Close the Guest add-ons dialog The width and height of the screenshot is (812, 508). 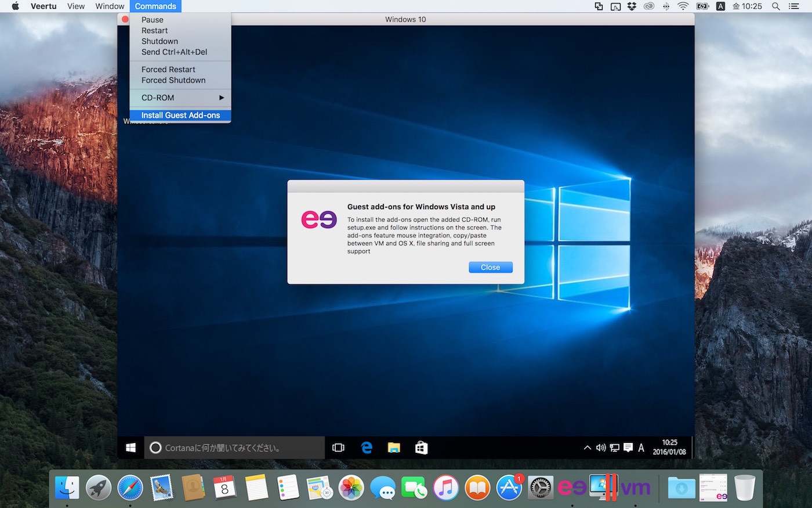pyautogui.click(x=491, y=267)
